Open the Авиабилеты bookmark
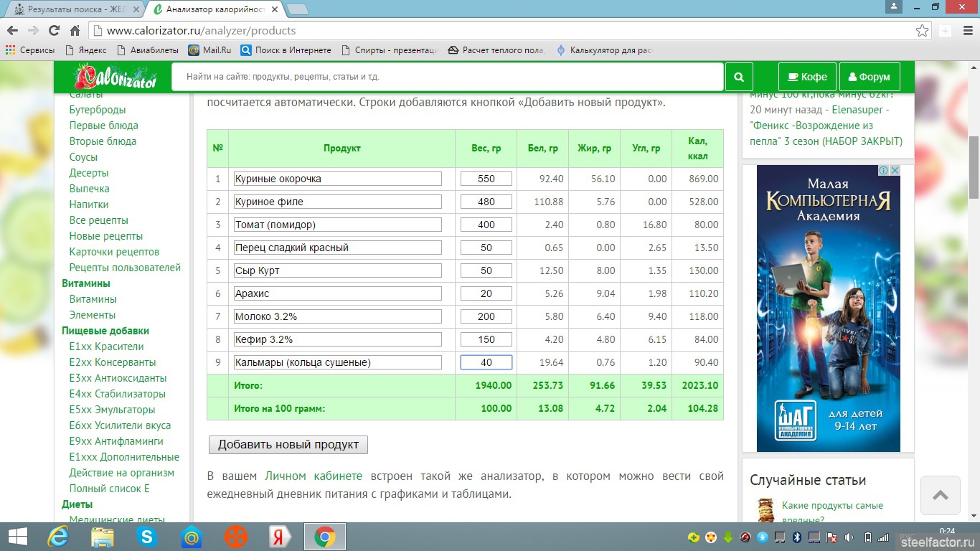This screenshot has height=551, width=980. tap(147, 50)
